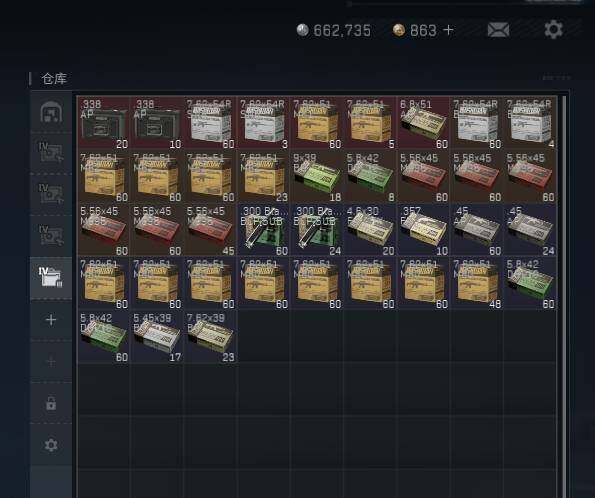
Task: Select the 7.62x51 stack of 48
Action: [477, 283]
